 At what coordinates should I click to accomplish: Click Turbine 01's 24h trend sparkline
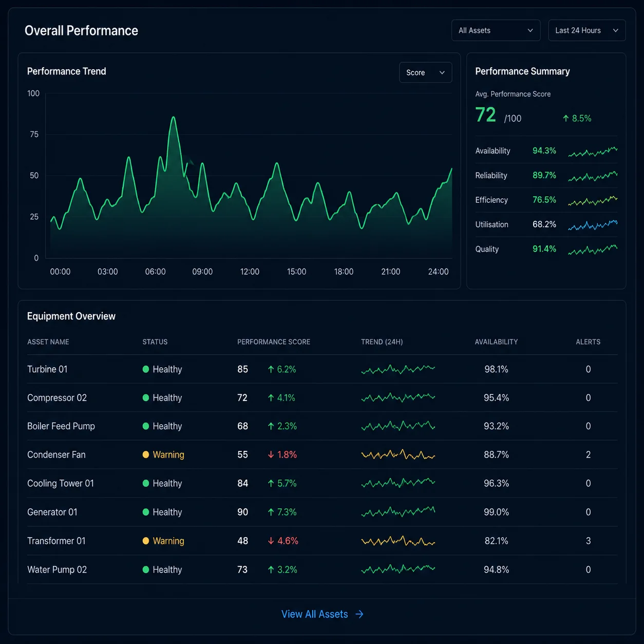[398, 369]
